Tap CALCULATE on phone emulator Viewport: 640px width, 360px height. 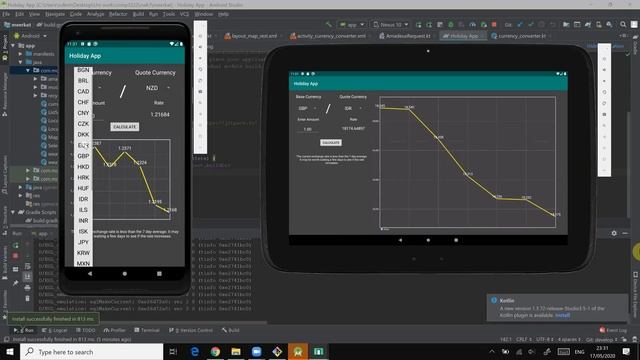click(124, 127)
